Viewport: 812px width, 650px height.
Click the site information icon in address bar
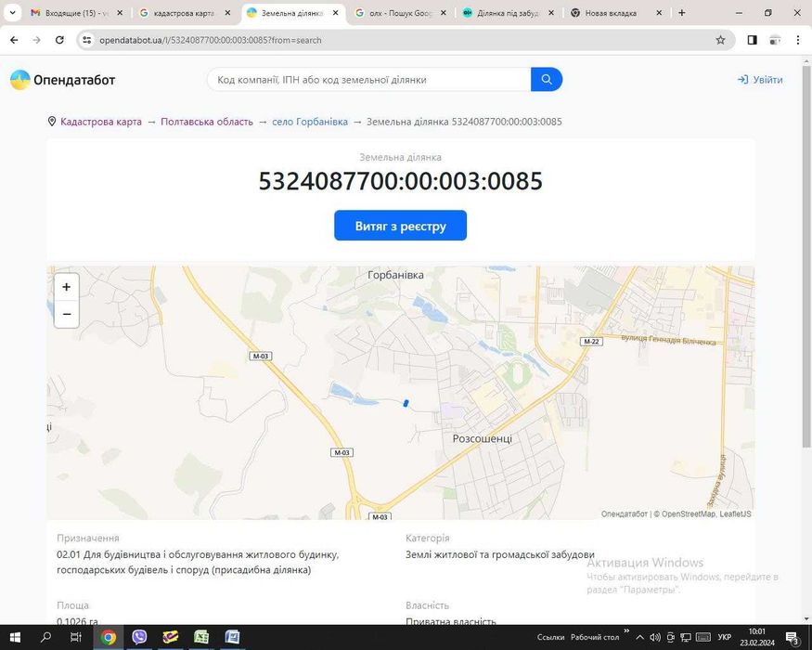click(x=87, y=40)
